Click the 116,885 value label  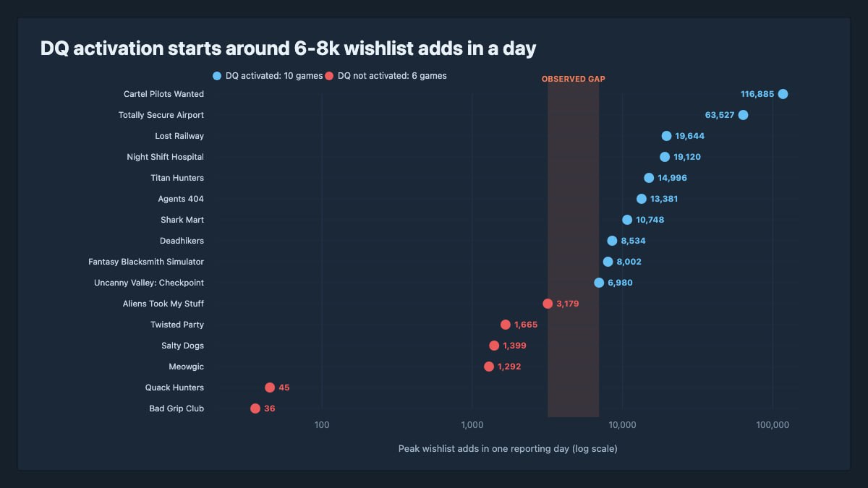(x=757, y=94)
